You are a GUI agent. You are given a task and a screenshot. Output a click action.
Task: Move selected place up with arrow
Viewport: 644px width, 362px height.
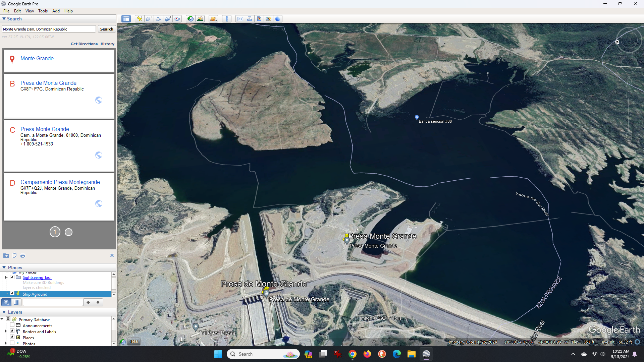pyautogui.click(x=88, y=302)
